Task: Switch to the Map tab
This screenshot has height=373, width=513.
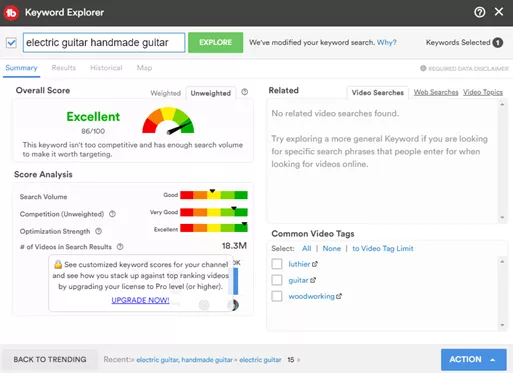Action: [144, 68]
